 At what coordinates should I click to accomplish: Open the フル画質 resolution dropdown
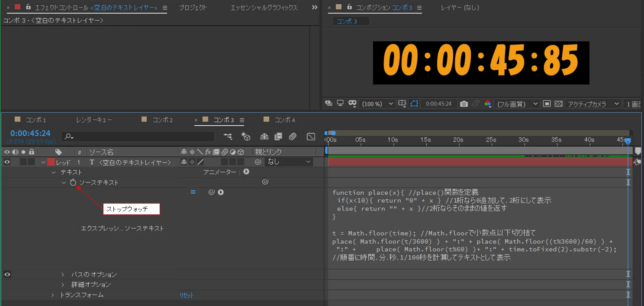[x=517, y=104]
